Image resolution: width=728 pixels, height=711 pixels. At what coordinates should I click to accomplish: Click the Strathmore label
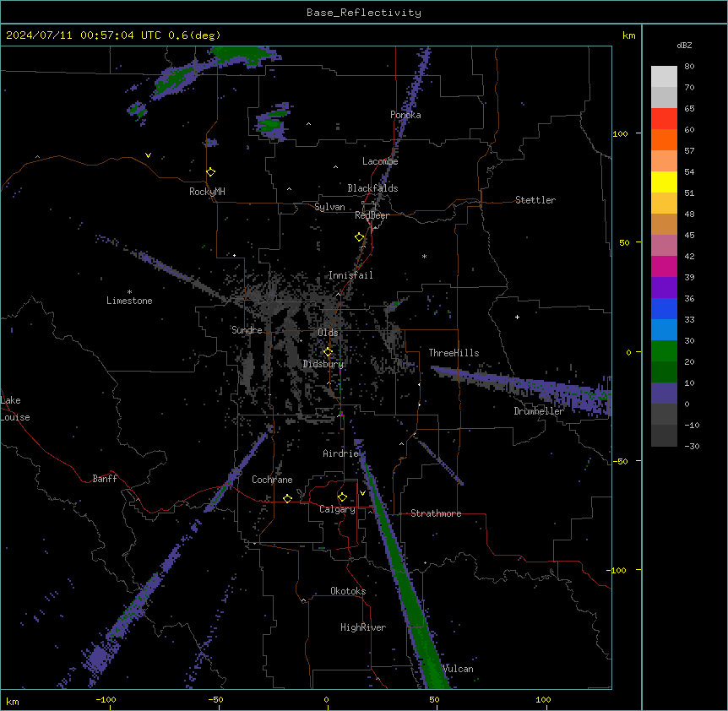(x=436, y=513)
